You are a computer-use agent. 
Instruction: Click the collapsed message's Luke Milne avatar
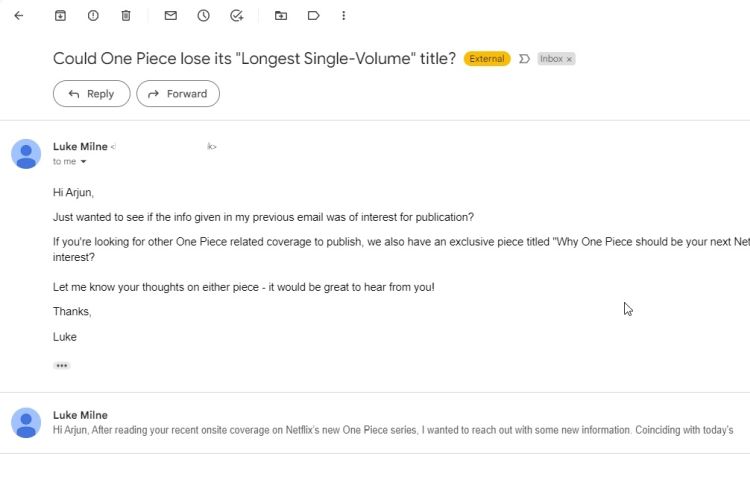(x=26, y=423)
